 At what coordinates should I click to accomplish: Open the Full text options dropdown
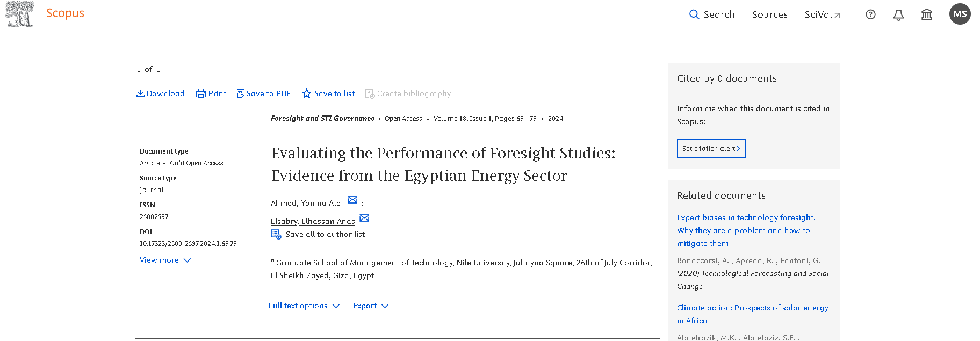304,306
